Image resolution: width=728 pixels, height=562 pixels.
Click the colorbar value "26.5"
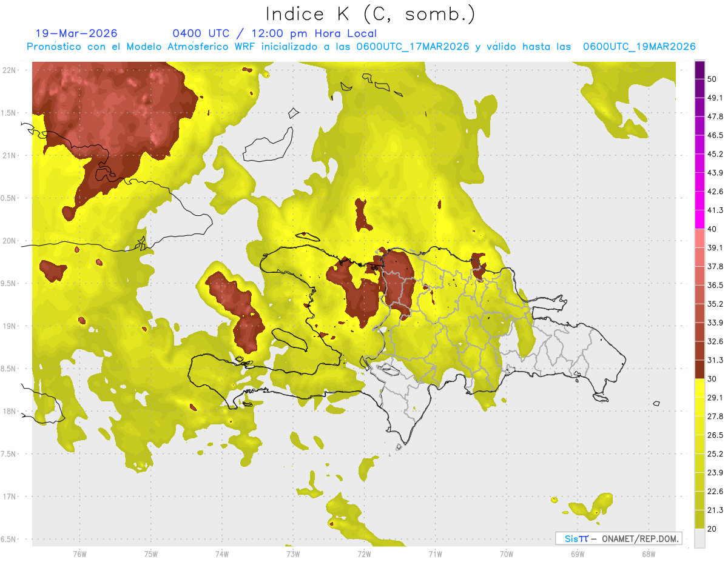[715, 435]
